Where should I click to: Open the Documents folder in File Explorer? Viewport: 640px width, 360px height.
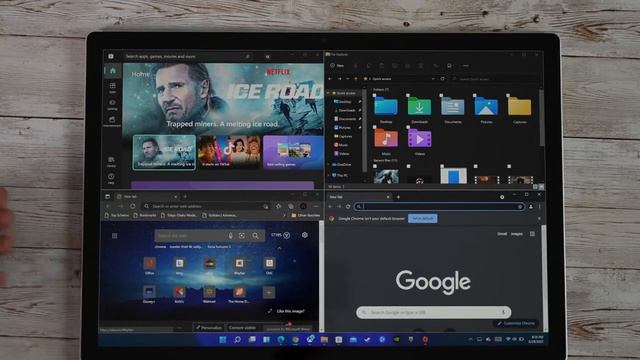click(x=453, y=109)
